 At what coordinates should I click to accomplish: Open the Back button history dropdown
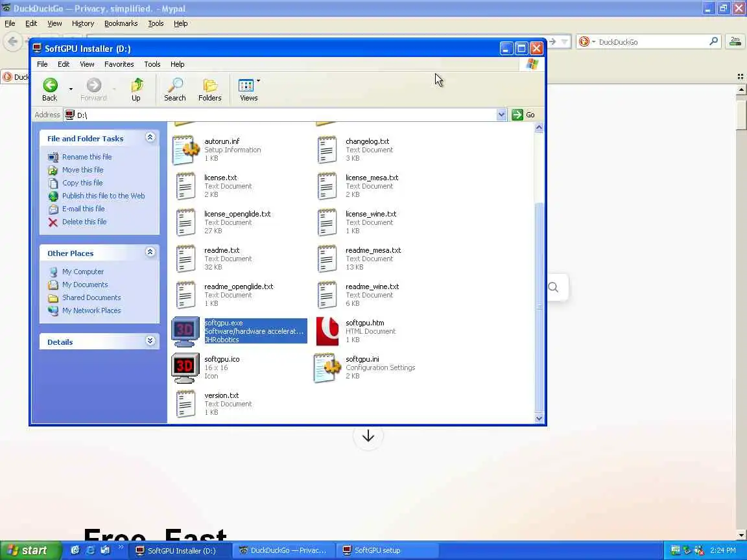71,89
